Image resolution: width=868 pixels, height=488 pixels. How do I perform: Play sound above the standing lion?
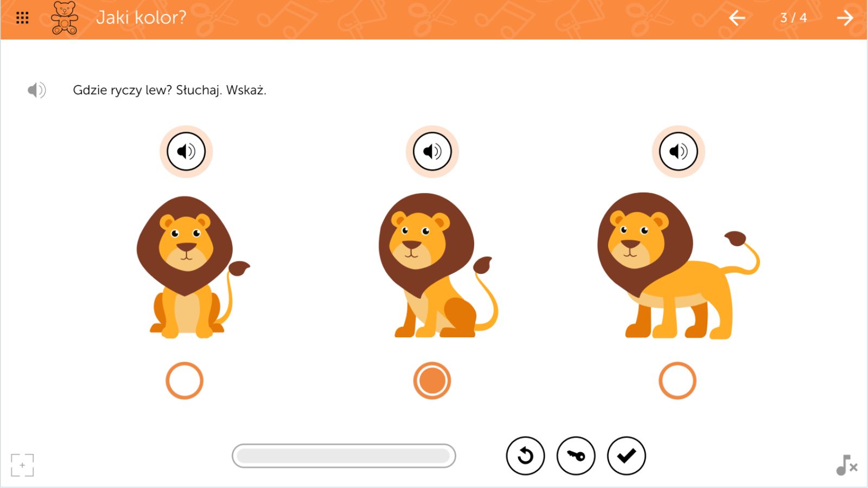click(x=678, y=151)
